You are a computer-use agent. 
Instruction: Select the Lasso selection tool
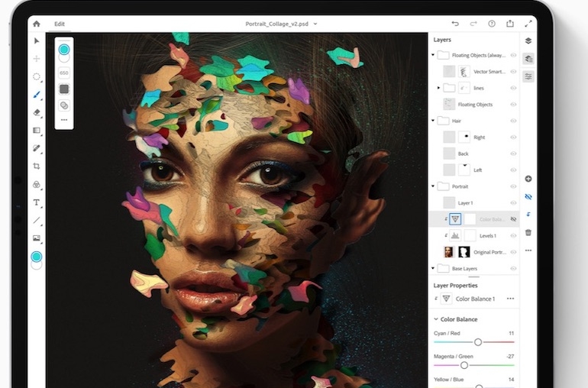tap(37, 76)
